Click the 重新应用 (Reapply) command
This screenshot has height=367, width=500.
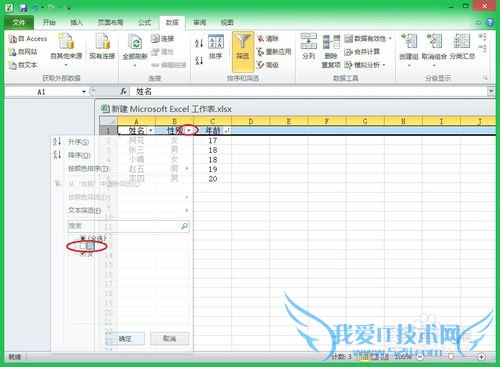[274, 52]
